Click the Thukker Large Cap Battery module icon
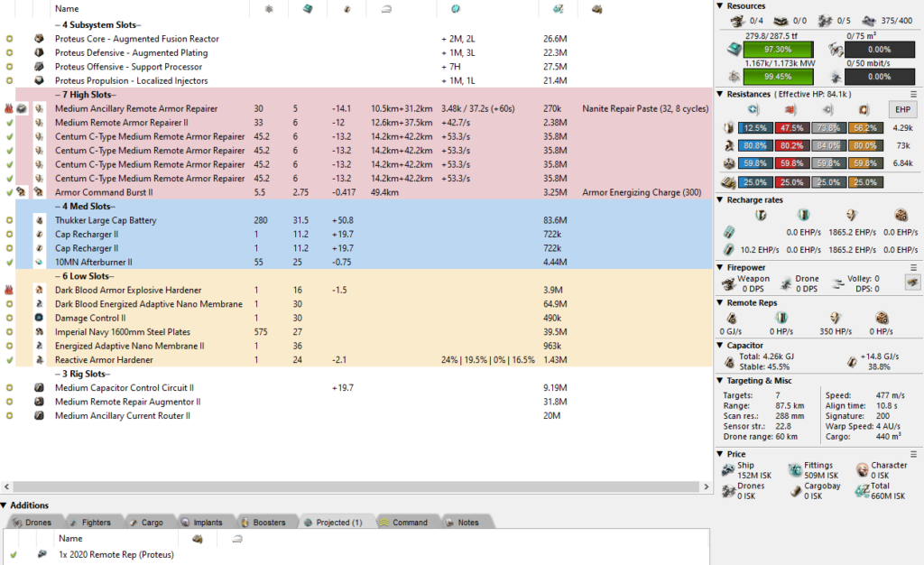 (40, 220)
